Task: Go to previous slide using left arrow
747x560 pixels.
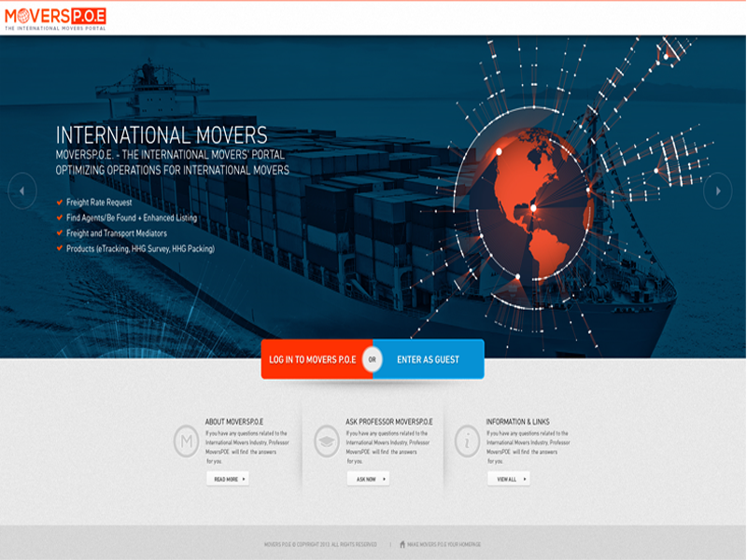Action: pos(22,190)
